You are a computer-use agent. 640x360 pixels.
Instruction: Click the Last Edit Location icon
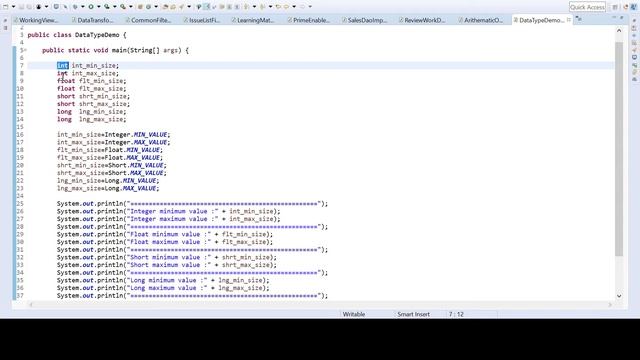point(278,7)
